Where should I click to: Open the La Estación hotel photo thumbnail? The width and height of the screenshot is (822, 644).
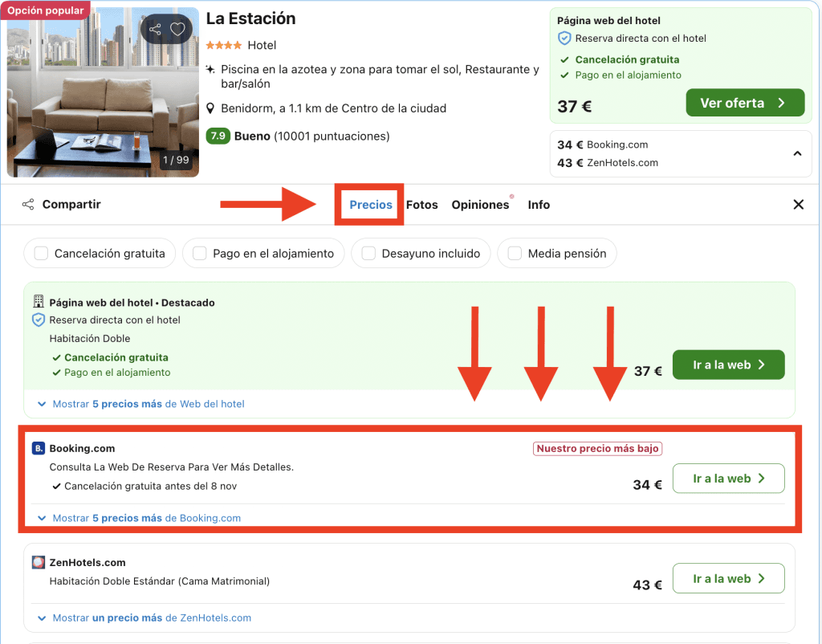103,92
